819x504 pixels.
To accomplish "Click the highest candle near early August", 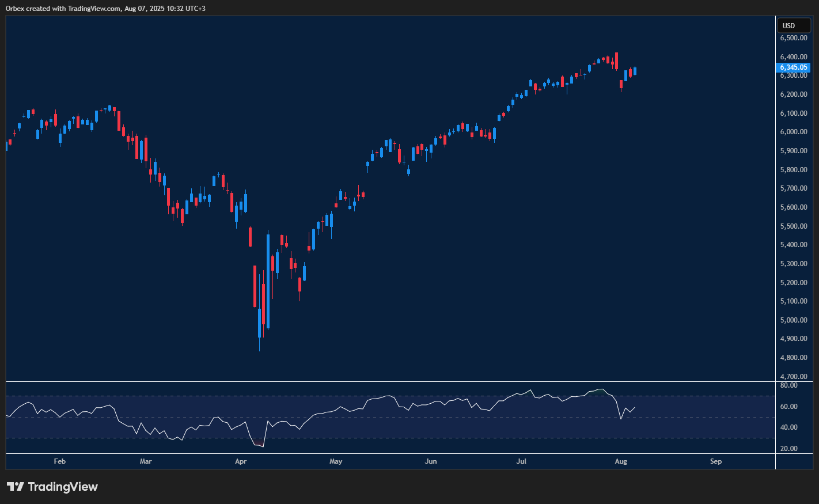I will tap(615, 60).
